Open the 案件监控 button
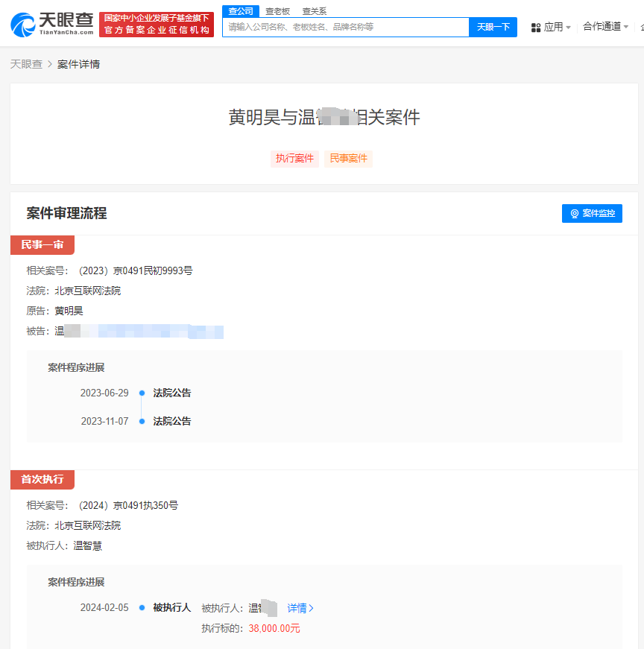Image resolution: width=644 pixels, height=649 pixels. [592, 213]
